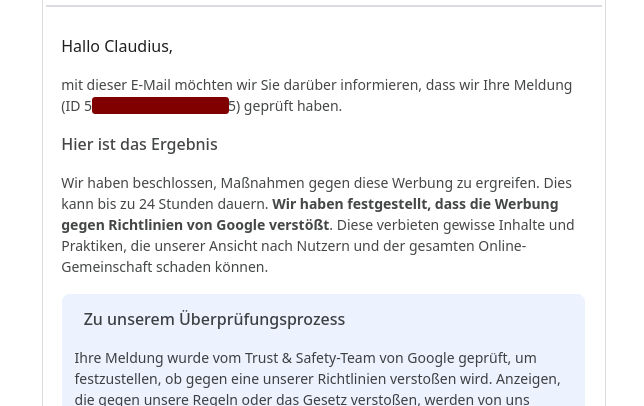Click the redacted report ID bar
644x406 pixels.
tap(160, 106)
